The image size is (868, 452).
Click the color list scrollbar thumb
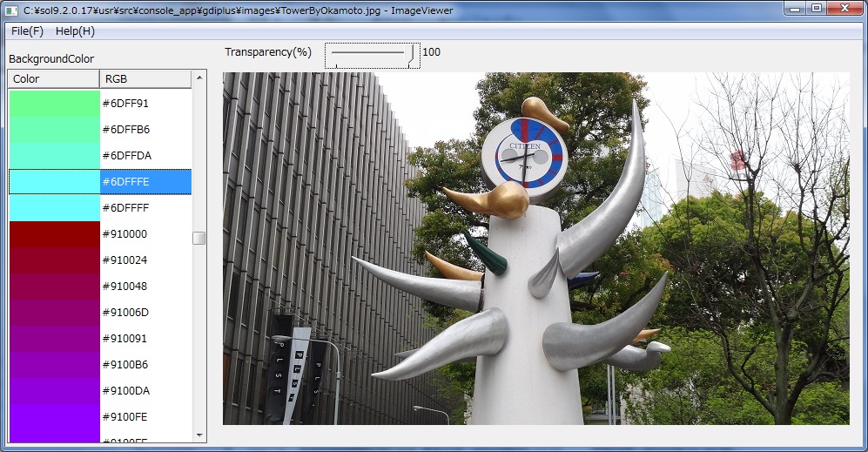[199, 238]
